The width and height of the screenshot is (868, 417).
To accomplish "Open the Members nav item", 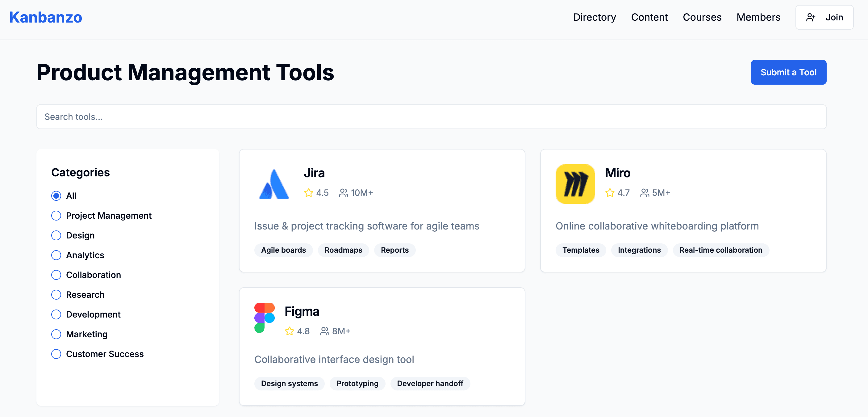I will point(758,18).
